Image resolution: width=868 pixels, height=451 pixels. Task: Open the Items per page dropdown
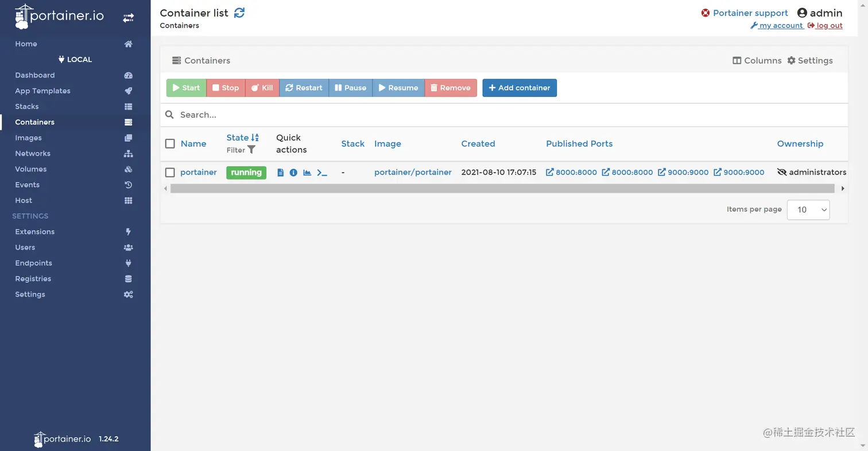point(808,209)
